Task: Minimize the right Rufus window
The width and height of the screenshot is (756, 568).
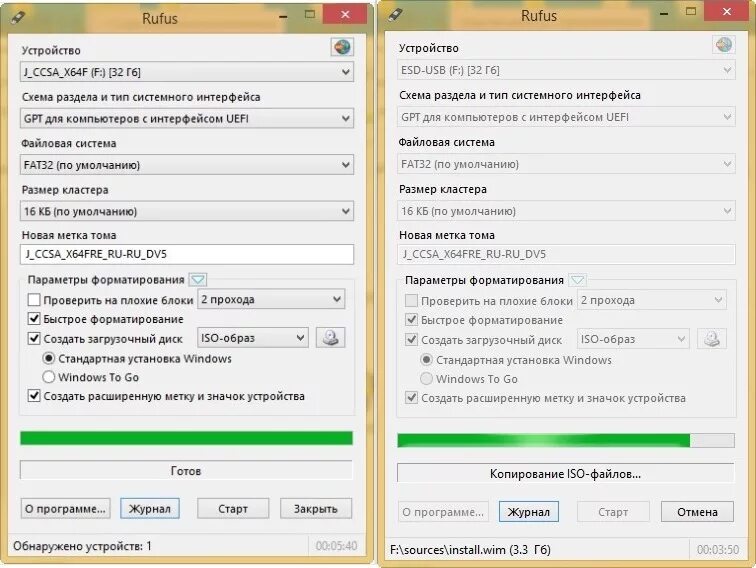Action: click(664, 14)
